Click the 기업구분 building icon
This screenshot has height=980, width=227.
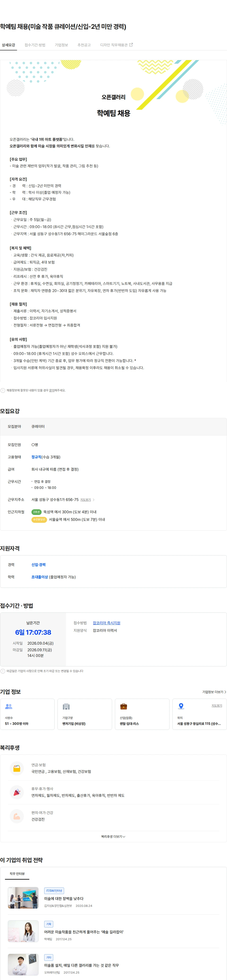[x=66, y=706]
